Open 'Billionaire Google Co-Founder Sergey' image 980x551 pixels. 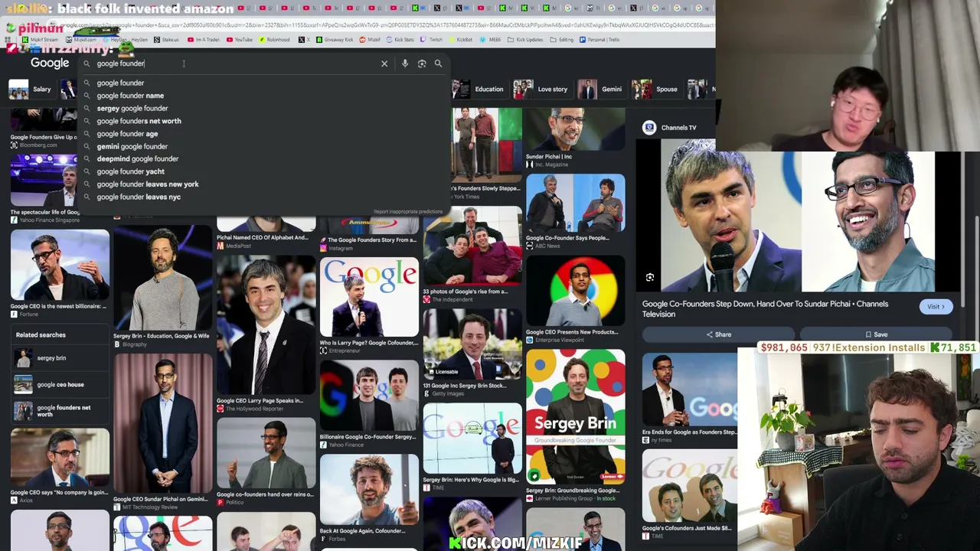click(x=369, y=397)
